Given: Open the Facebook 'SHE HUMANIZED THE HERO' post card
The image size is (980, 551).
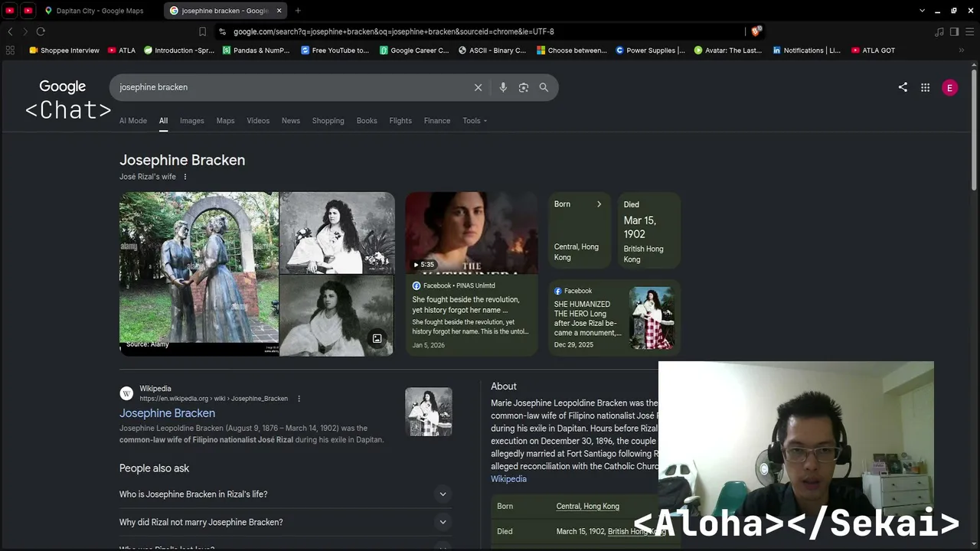Looking at the screenshot, I should tap(615, 318).
